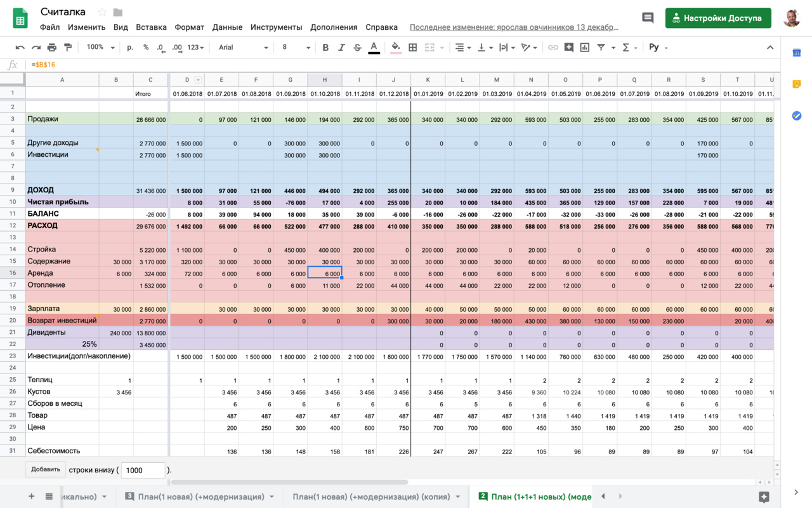812x508 pixels.
Task: Select the paint format roller tool
Action: 68,48
